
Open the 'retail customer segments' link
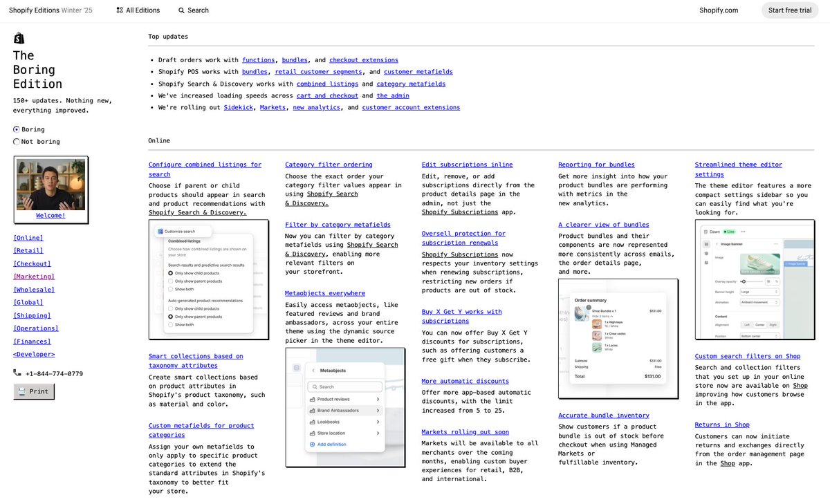[318, 72]
